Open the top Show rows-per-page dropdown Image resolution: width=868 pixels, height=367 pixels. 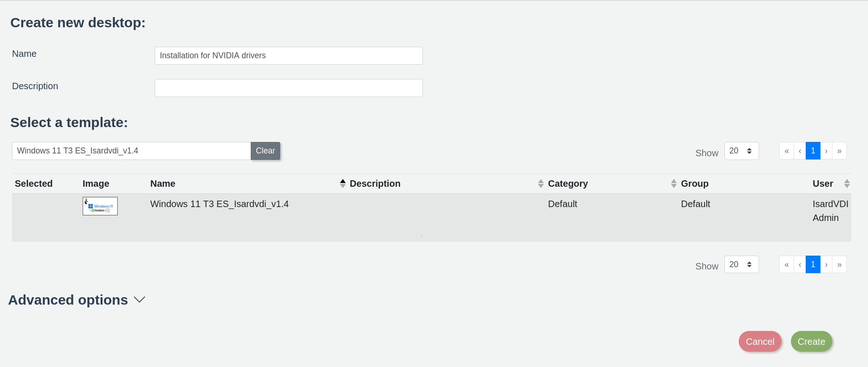click(741, 151)
